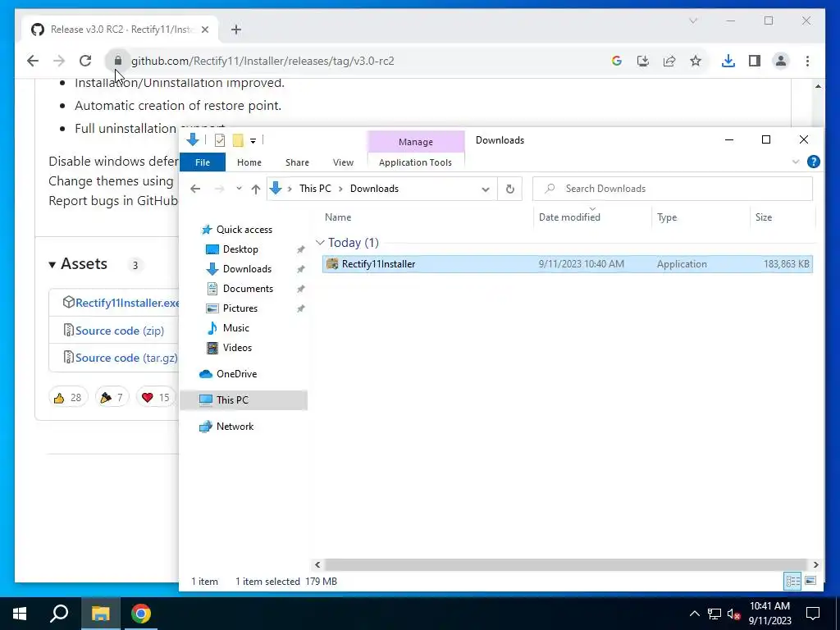Open File Explorer from the taskbar
This screenshot has height=630, width=840.
click(x=100, y=614)
